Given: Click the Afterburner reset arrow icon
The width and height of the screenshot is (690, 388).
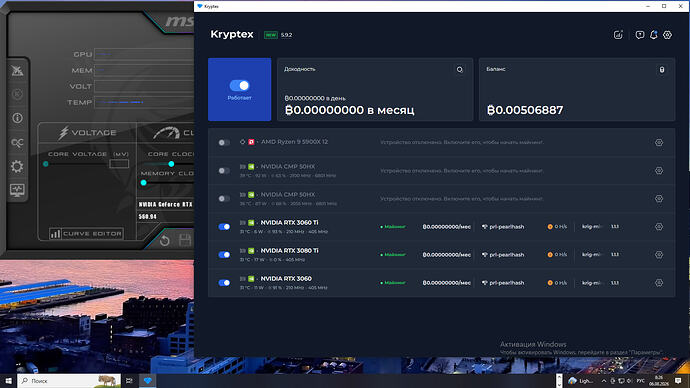Looking at the screenshot, I should tap(165, 240).
